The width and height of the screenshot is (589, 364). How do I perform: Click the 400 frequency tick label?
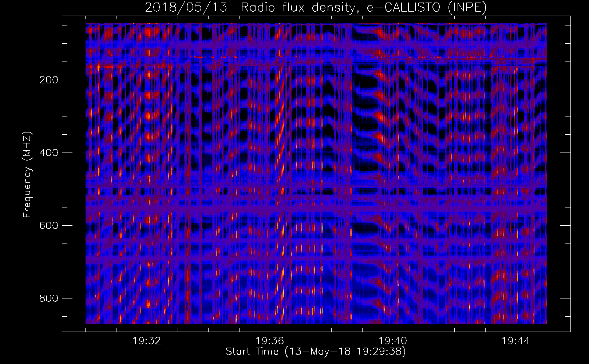point(48,153)
